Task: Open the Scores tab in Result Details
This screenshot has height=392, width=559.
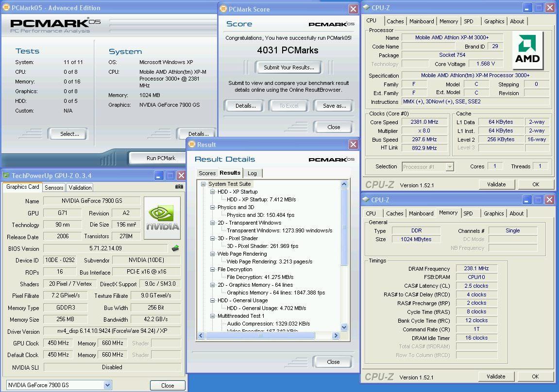Action: (x=207, y=173)
